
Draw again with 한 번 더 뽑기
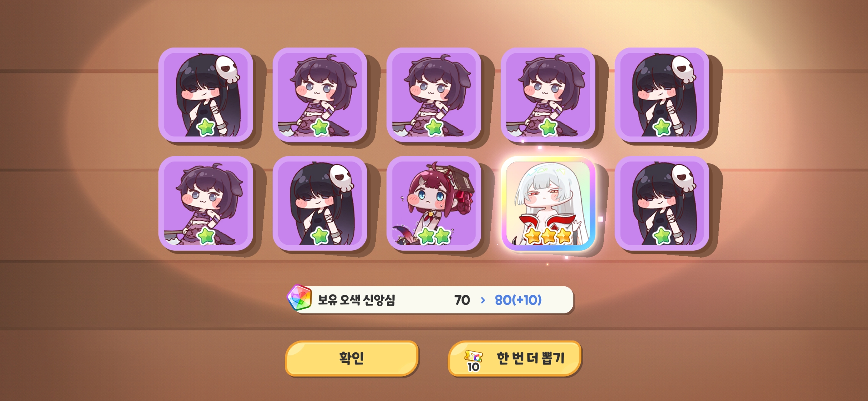pos(514,358)
